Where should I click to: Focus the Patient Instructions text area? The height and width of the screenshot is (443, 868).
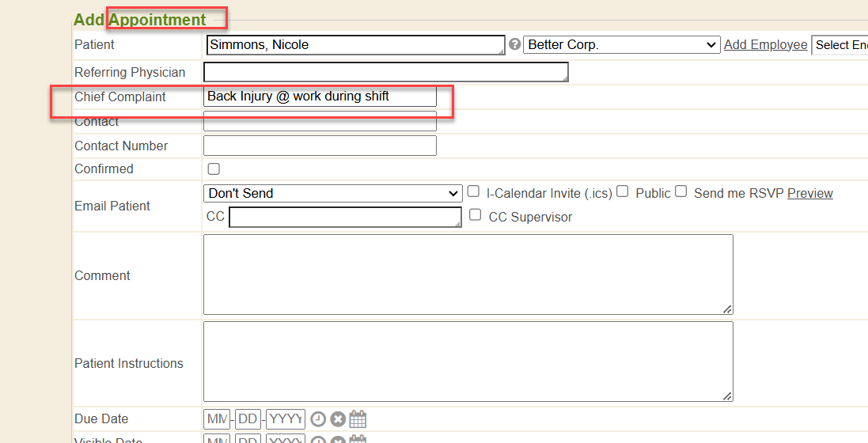[468, 362]
